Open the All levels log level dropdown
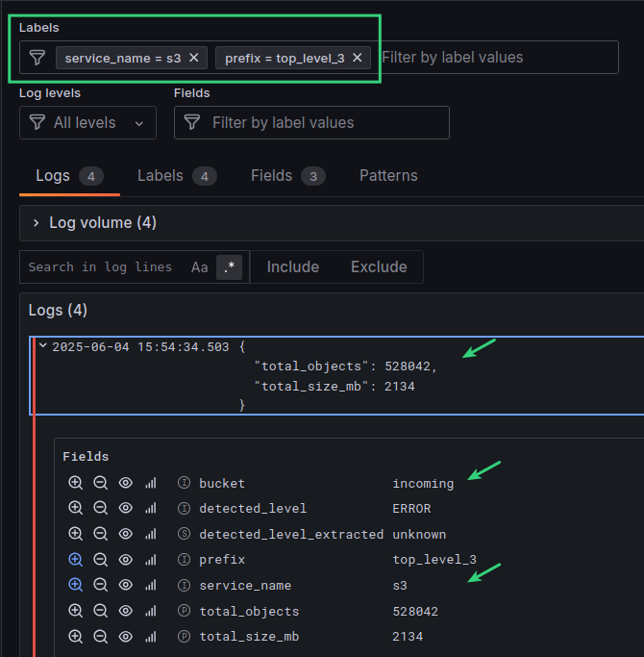This screenshot has width=644, height=657. [x=87, y=123]
